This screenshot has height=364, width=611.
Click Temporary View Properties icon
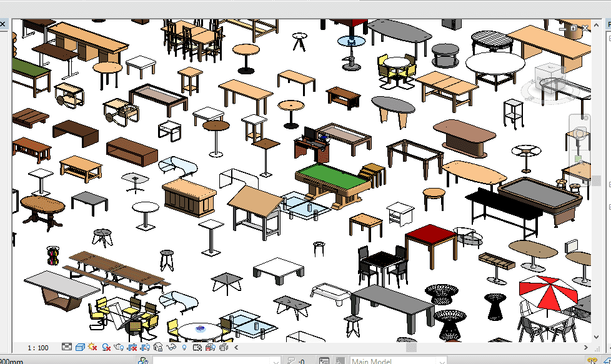coord(197,347)
